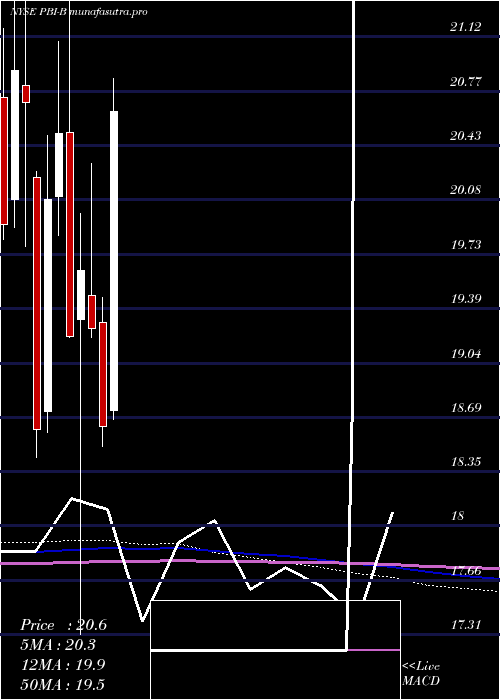Click the 17.66 price axis label
Image resolution: width=500 pixels, height=700 pixels.
click(x=466, y=571)
